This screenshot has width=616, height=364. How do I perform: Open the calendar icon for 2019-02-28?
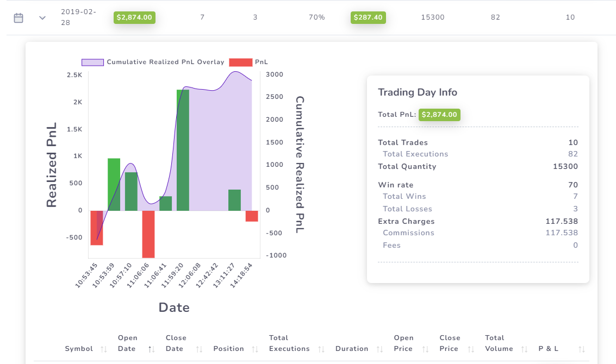18,18
